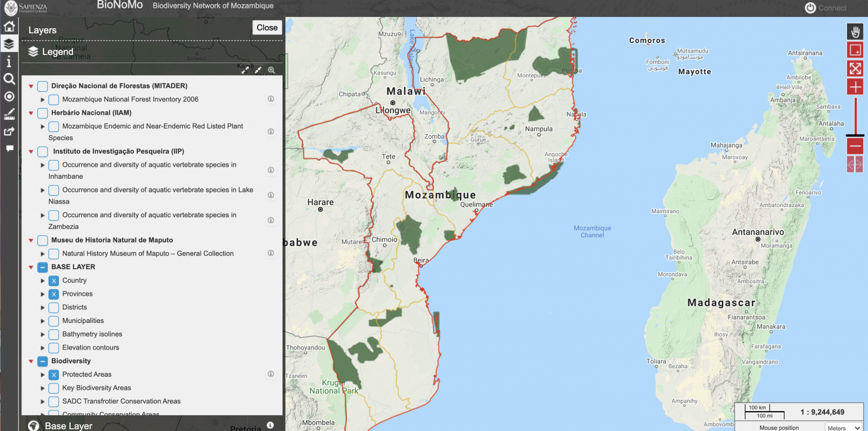Collapse Herbário Nacional (IIAM) group
The height and width of the screenshot is (431, 868).
point(31,113)
